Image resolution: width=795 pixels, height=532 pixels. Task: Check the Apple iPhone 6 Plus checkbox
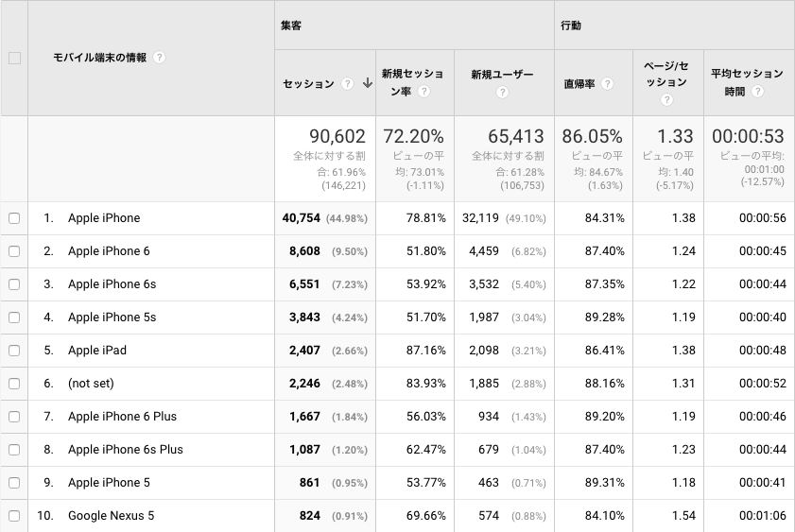point(14,417)
